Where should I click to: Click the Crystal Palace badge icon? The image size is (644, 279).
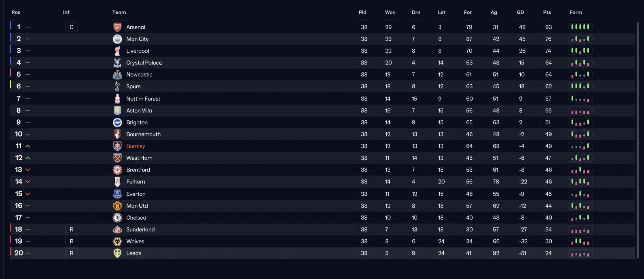[x=117, y=63]
